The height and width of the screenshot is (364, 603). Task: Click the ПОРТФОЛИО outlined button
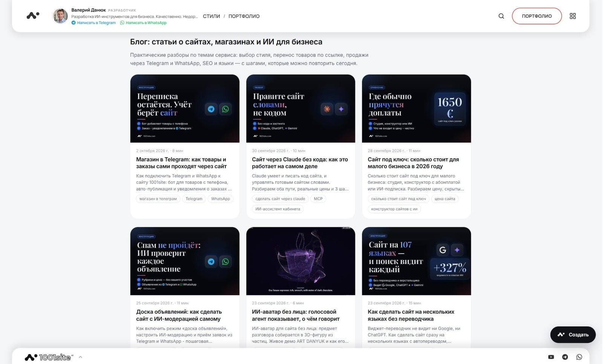537,16
